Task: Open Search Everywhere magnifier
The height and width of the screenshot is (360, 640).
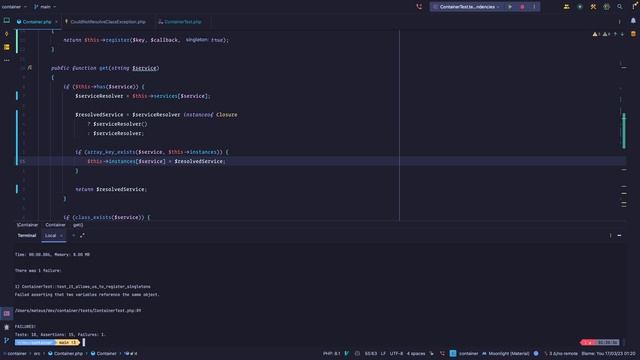Action: tap(620, 7)
